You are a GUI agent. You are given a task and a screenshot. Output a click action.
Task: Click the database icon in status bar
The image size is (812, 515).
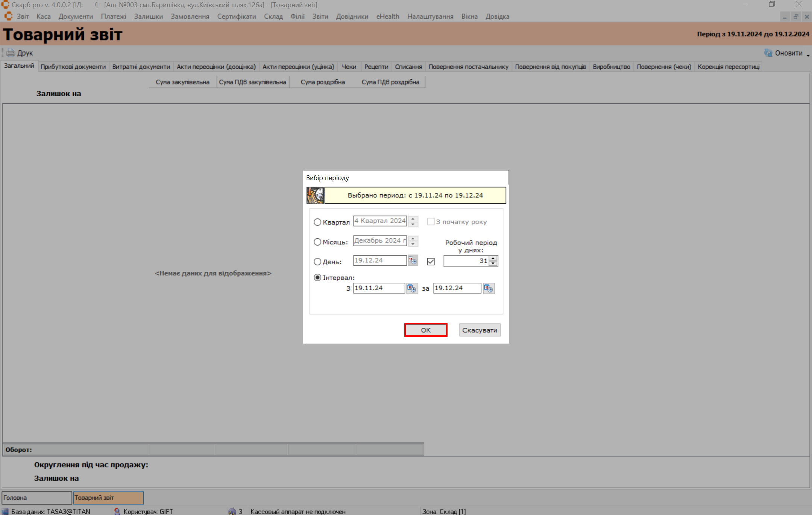coord(5,511)
